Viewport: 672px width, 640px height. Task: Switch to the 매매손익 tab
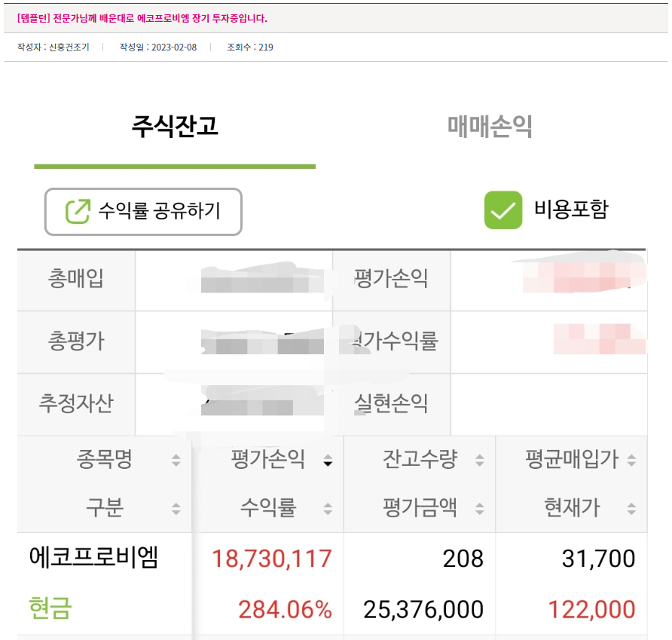tap(490, 127)
